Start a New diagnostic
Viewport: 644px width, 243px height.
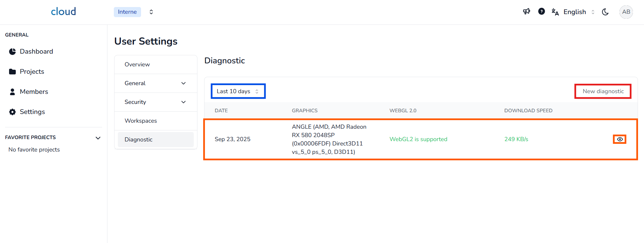pos(603,92)
